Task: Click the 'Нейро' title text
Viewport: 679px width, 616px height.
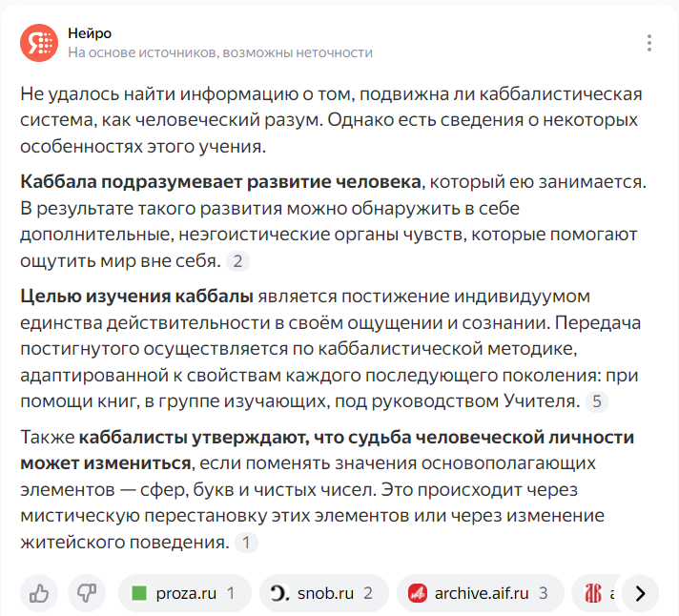Action: (x=90, y=33)
